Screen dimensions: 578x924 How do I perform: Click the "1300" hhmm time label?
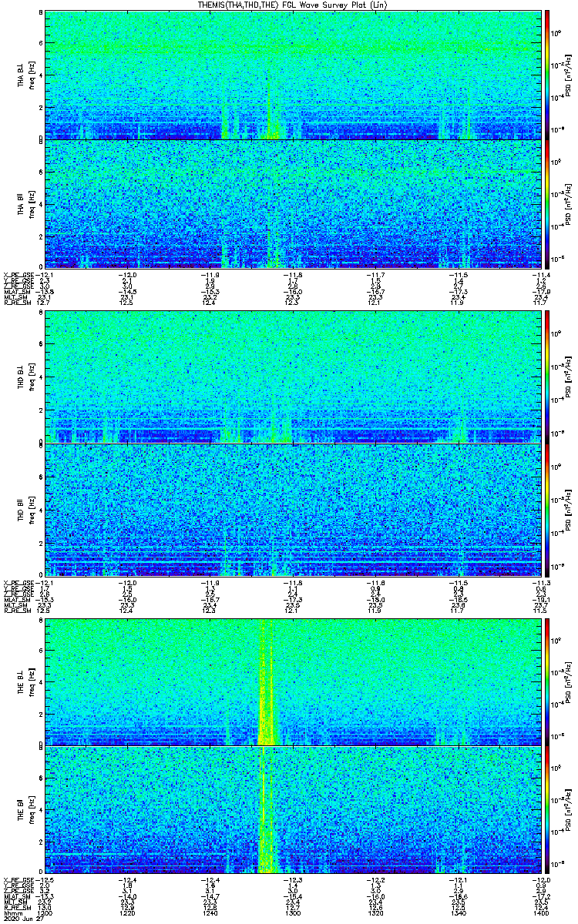pos(291,914)
